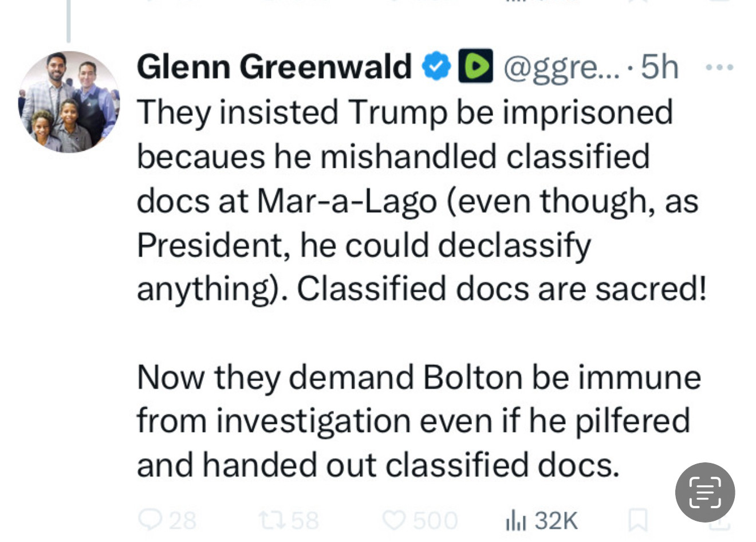756x542 pixels.
Task: Open the @ggre... handle link
Action: tap(561, 68)
